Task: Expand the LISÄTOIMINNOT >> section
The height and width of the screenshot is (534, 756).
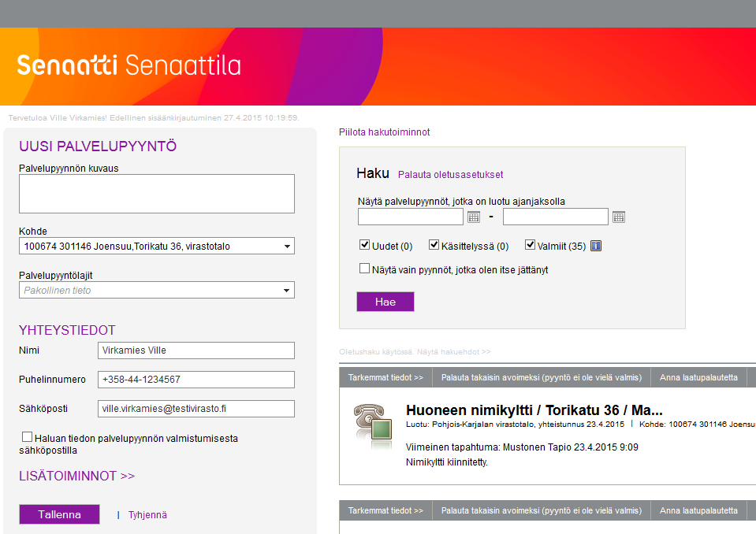Action: (x=76, y=477)
